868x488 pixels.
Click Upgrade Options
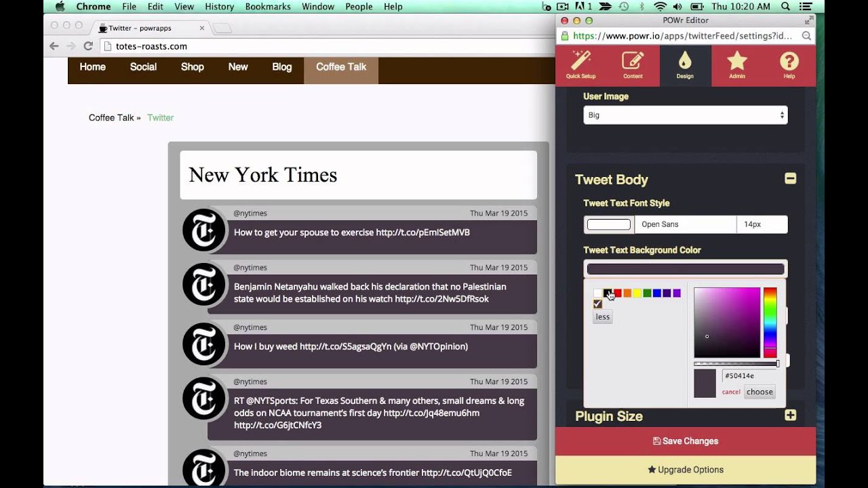pos(686,470)
